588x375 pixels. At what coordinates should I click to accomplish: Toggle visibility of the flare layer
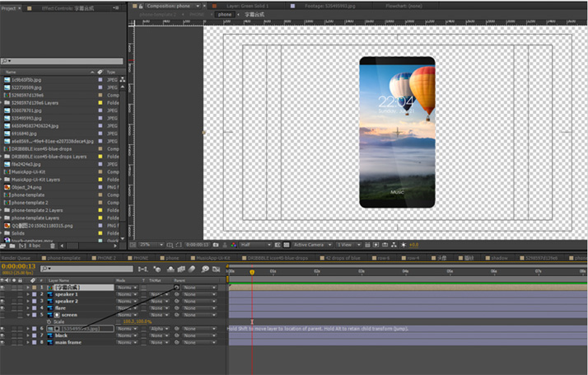click(3, 307)
